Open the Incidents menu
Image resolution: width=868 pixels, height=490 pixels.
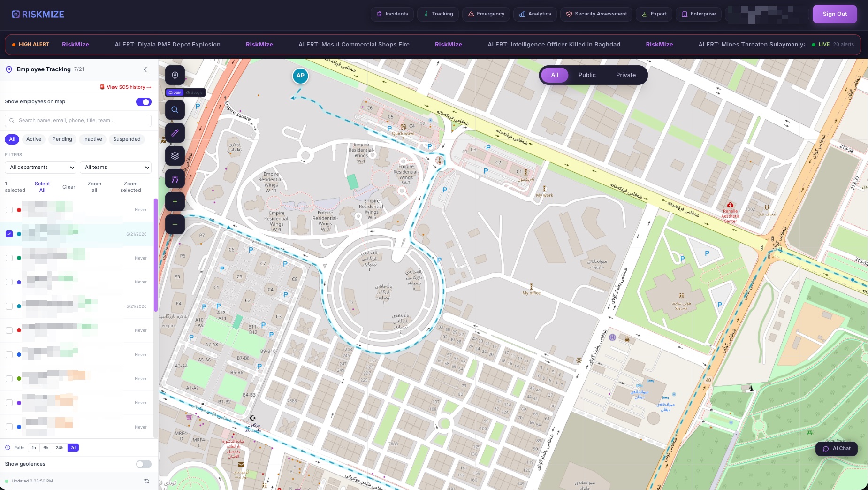point(392,14)
